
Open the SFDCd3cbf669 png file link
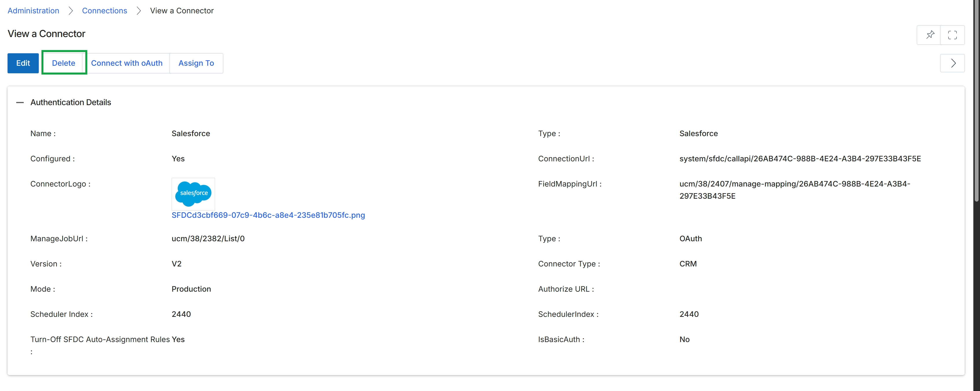(268, 215)
